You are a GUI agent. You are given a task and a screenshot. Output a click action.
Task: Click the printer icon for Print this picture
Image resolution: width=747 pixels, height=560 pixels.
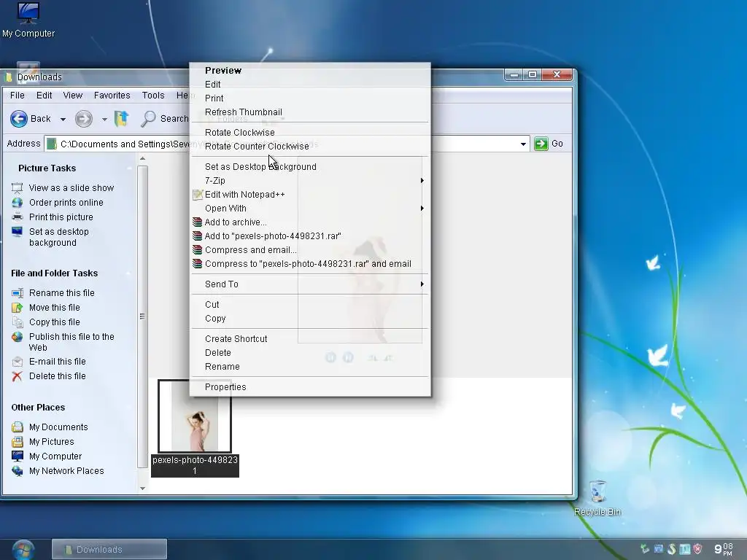point(18,217)
